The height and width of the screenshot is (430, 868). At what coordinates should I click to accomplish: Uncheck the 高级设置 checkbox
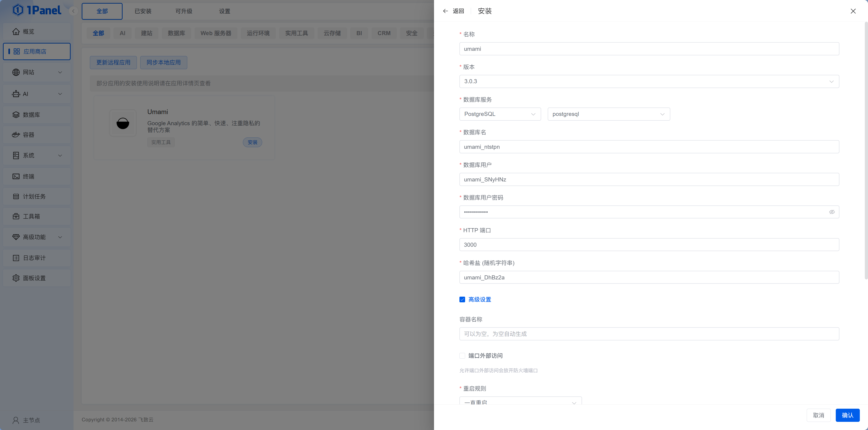[x=462, y=300]
